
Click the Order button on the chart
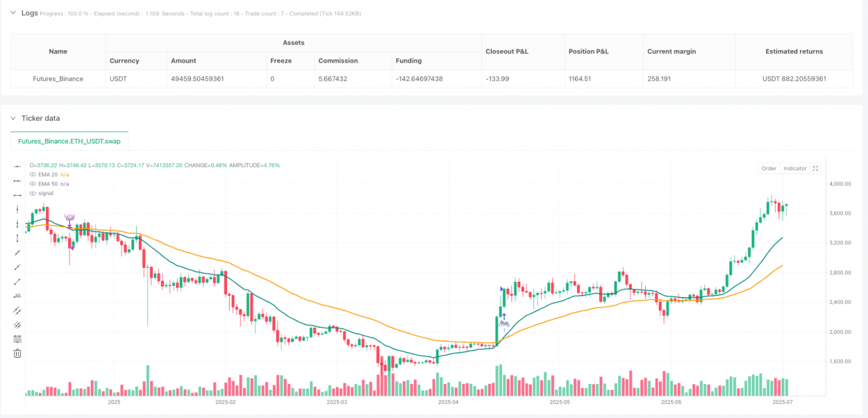[x=769, y=168]
